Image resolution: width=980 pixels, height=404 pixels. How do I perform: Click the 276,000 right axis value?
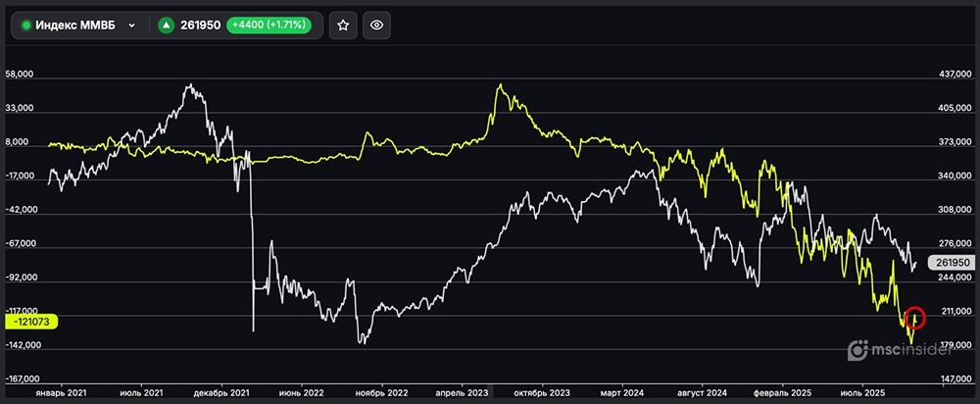click(956, 244)
